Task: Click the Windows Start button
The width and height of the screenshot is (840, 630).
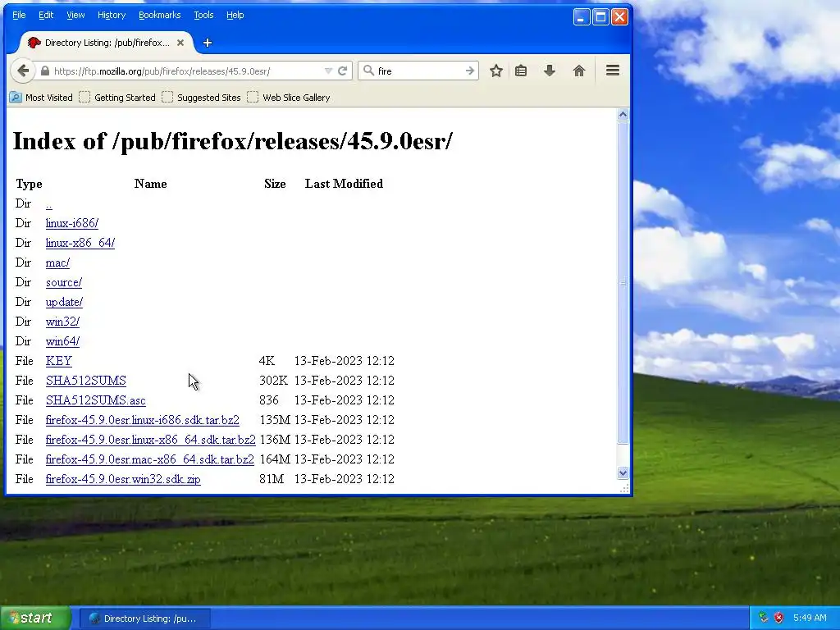Action: 35,619
